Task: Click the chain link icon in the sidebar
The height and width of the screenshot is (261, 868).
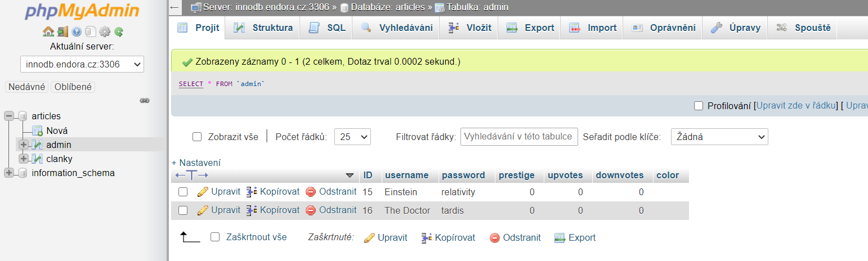Action: coord(145,101)
